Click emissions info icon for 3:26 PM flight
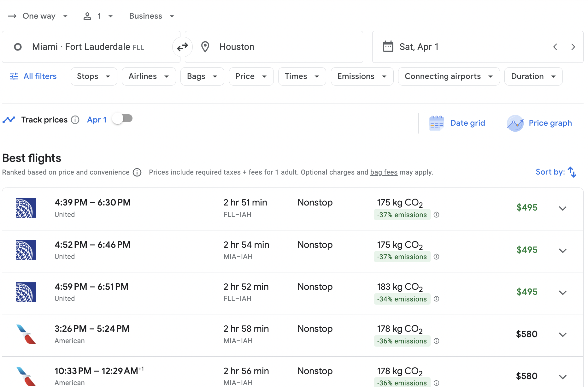The width and height of the screenshot is (588, 387). click(x=437, y=341)
